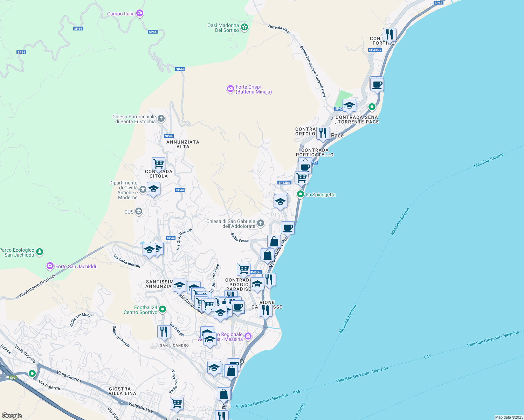Click the green marker beside the E90 highway
This screenshot has width=524, height=420.
[x=32, y=373]
